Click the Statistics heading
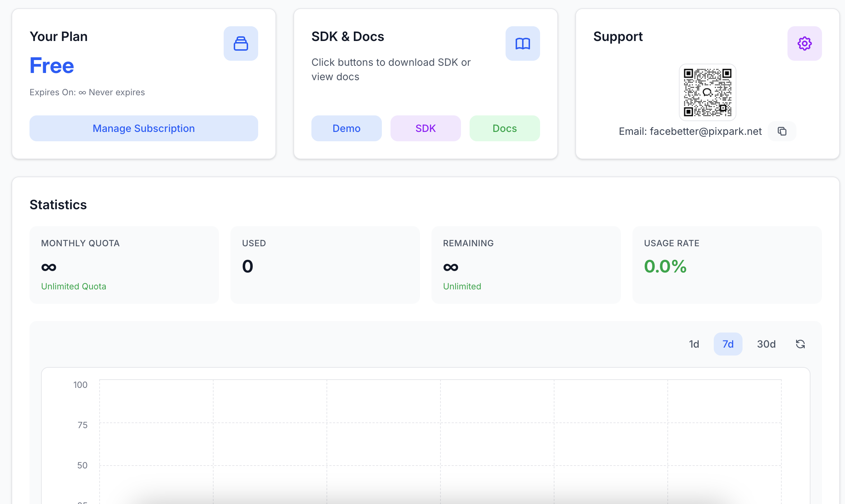This screenshot has width=845, height=504. (x=58, y=204)
